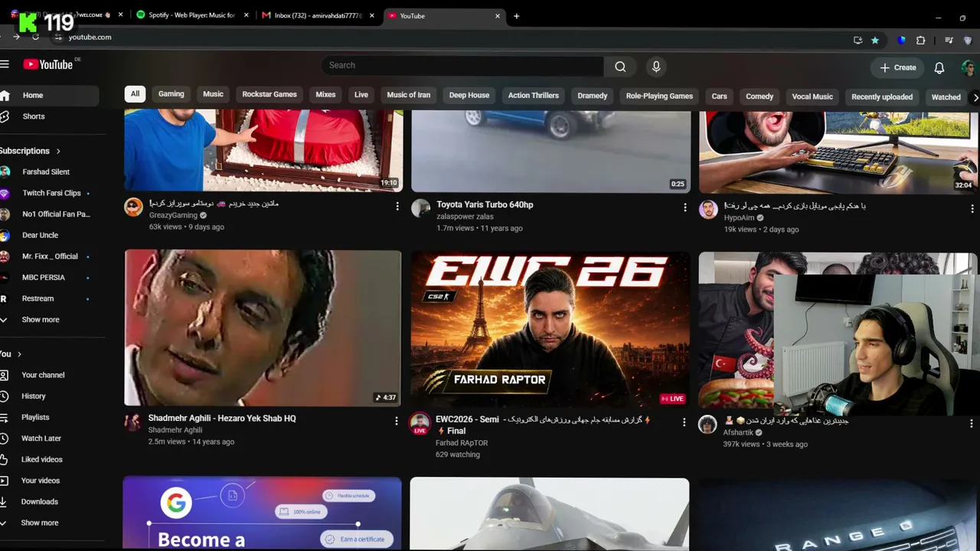Open the Afshartik channel avatar
The image size is (980, 551).
tap(707, 424)
